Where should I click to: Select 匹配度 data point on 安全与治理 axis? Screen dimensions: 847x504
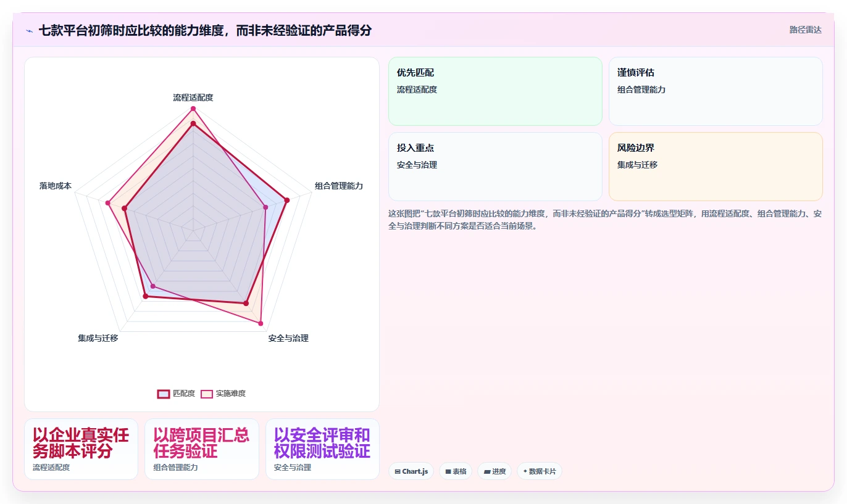246,303
